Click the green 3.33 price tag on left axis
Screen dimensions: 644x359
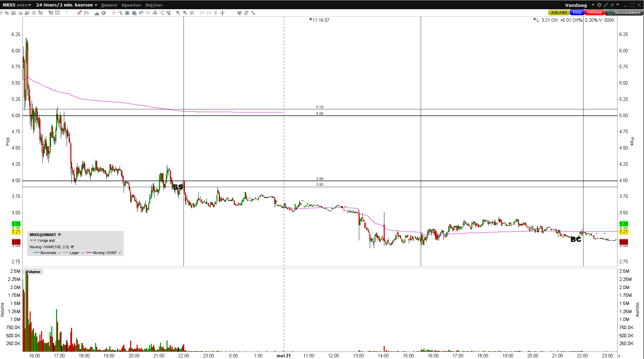(x=16, y=224)
